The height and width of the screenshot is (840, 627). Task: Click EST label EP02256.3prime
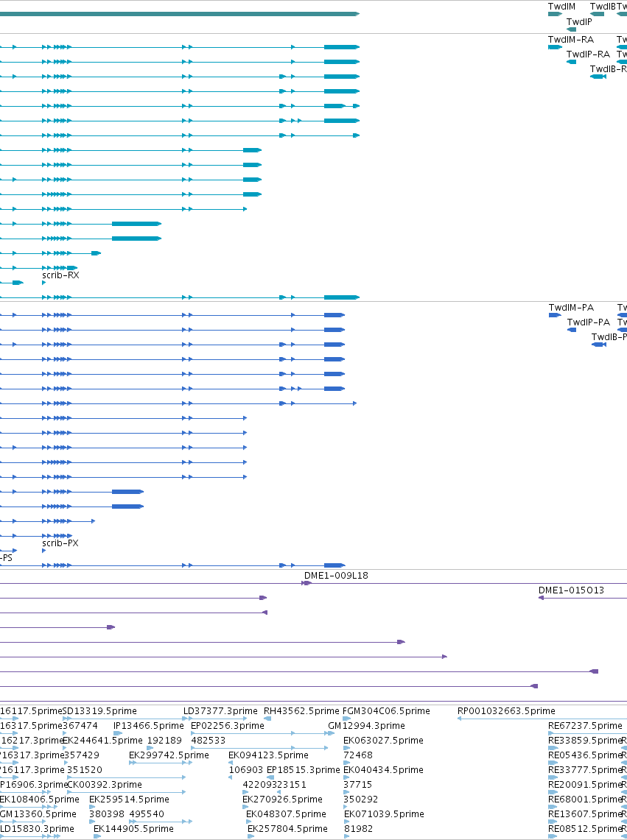tap(228, 725)
